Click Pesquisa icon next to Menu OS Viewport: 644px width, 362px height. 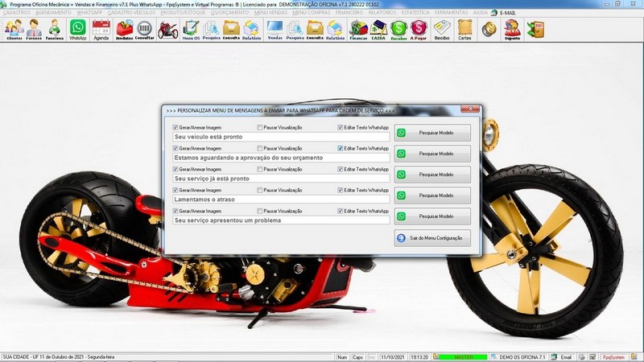(x=211, y=30)
